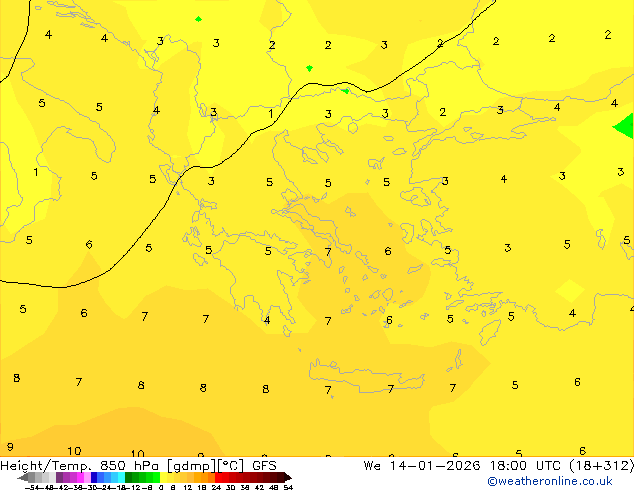
Task: Click the large green triangle at right edge
Action: pos(624,126)
